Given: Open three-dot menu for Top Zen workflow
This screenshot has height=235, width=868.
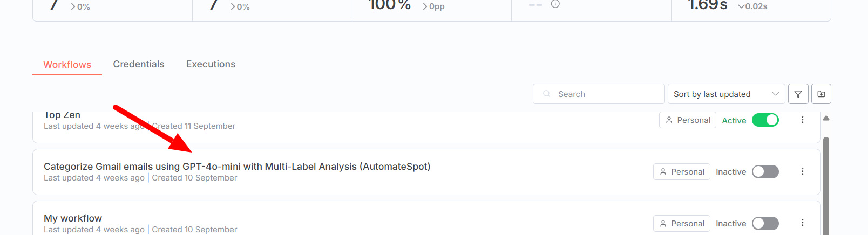Looking at the screenshot, I should click(802, 120).
